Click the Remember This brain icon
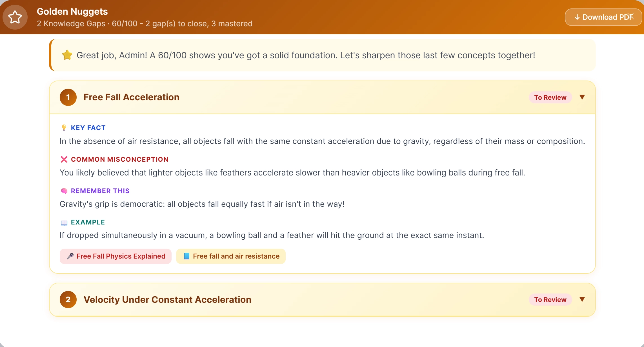Viewport: 644px width, 347px height. tap(64, 191)
